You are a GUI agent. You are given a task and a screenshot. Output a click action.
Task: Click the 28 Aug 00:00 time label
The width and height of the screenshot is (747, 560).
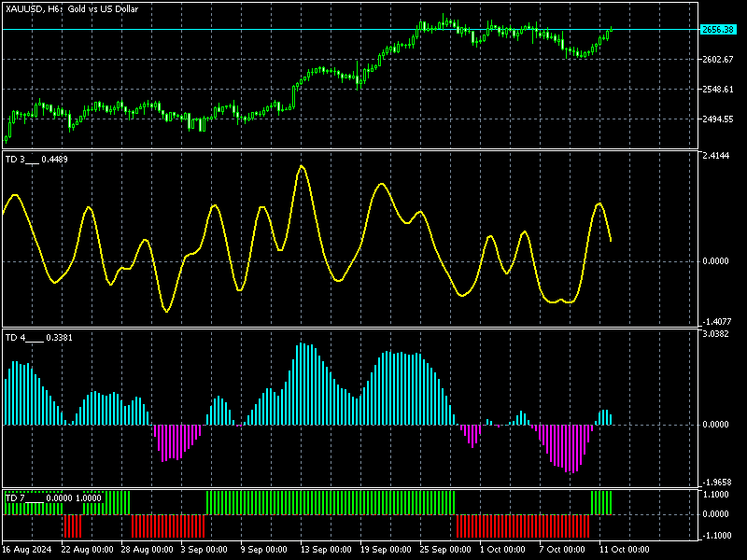point(148,550)
